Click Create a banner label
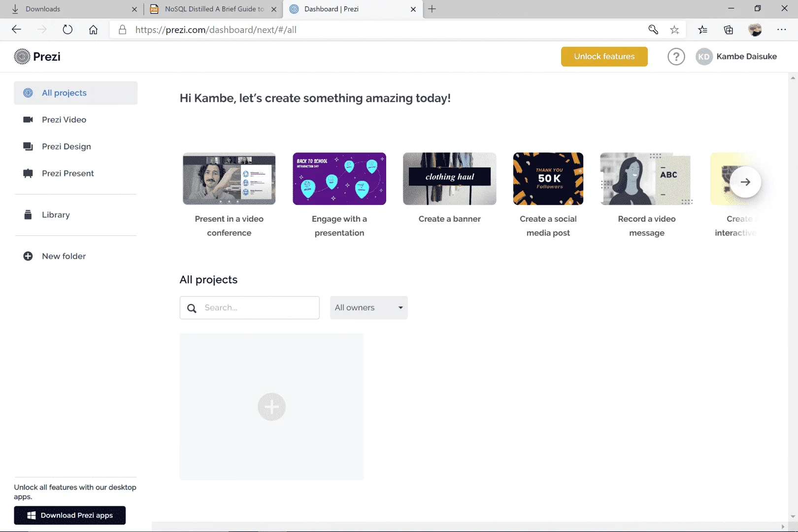The width and height of the screenshot is (798, 532). tap(450, 219)
